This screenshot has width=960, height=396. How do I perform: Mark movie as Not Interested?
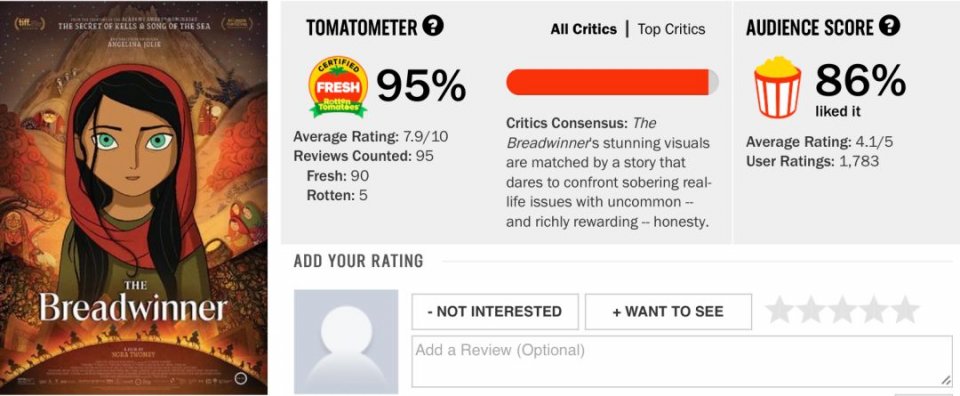tap(495, 312)
